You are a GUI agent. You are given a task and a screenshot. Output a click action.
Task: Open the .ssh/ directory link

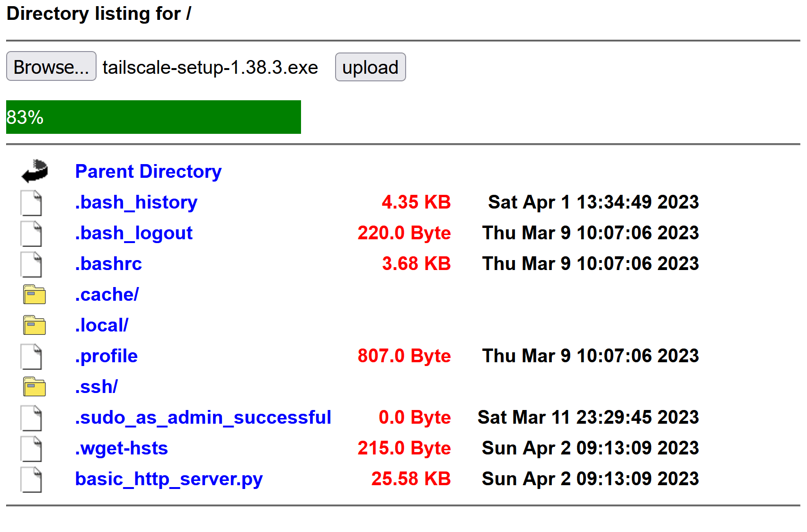pyautogui.click(x=97, y=386)
